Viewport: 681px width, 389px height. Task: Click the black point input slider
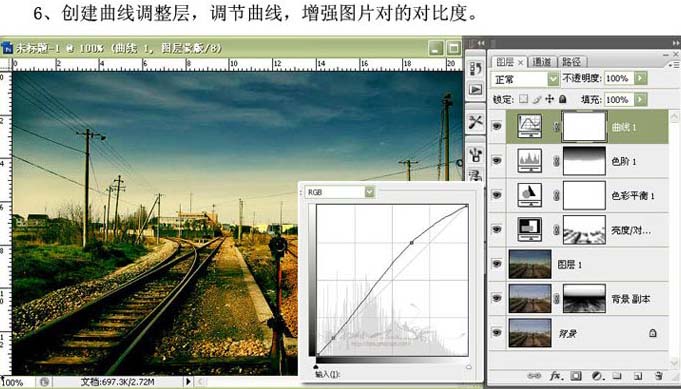(316, 367)
